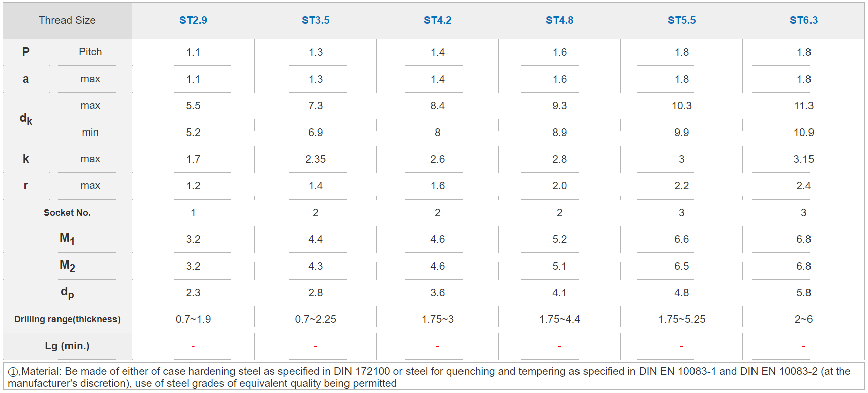Click the dp row label
Viewport: 868px width, 393px height.
(67, 293)
